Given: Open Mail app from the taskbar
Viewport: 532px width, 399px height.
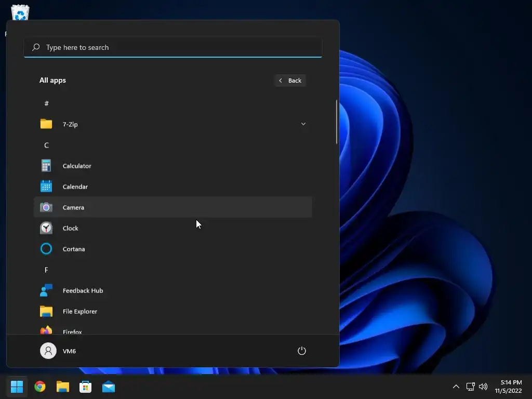Looking at the screenshot, I should pyautogui.click(x=109, y=387).
